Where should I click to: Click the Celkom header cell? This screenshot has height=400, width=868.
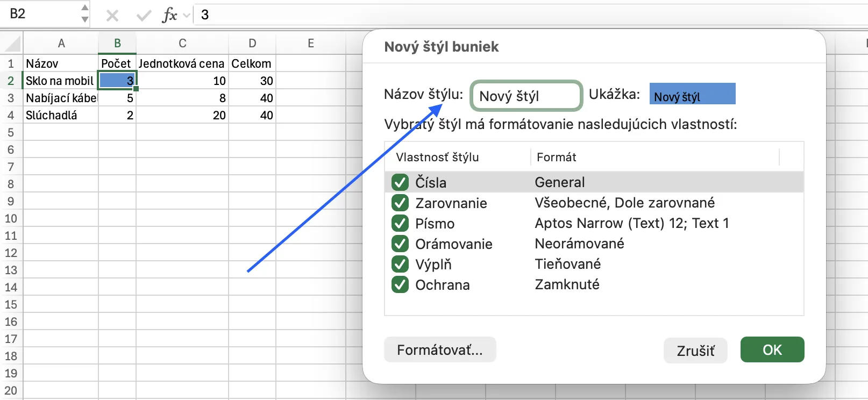click(252, 63)
